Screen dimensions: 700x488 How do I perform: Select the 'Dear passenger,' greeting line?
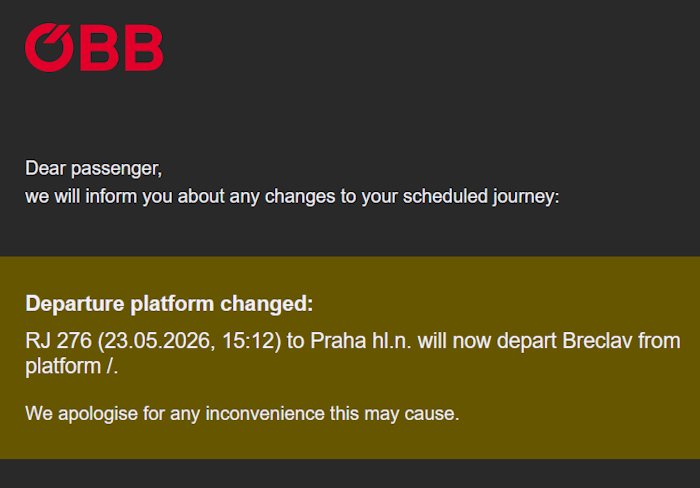click(x=94, y=169)
